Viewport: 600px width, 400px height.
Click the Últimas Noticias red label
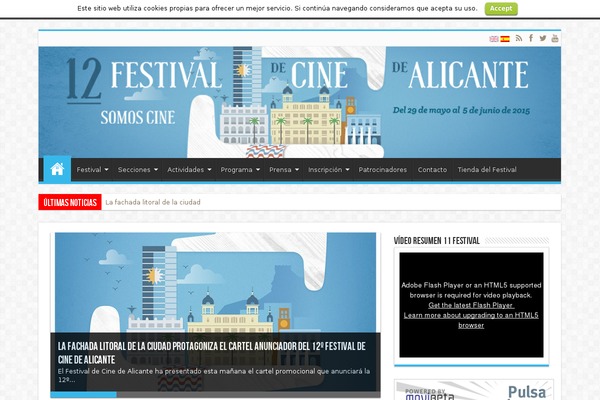point(70,202)
